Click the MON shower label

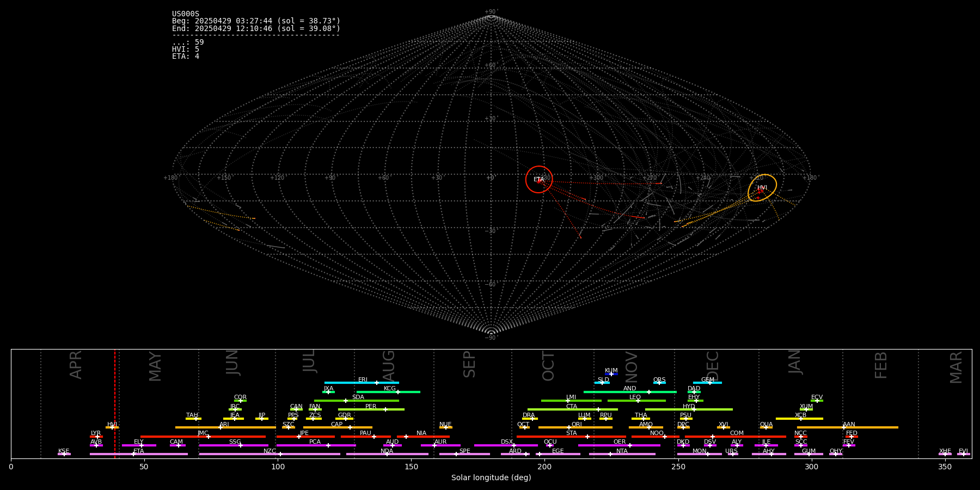tap(699, 451)
